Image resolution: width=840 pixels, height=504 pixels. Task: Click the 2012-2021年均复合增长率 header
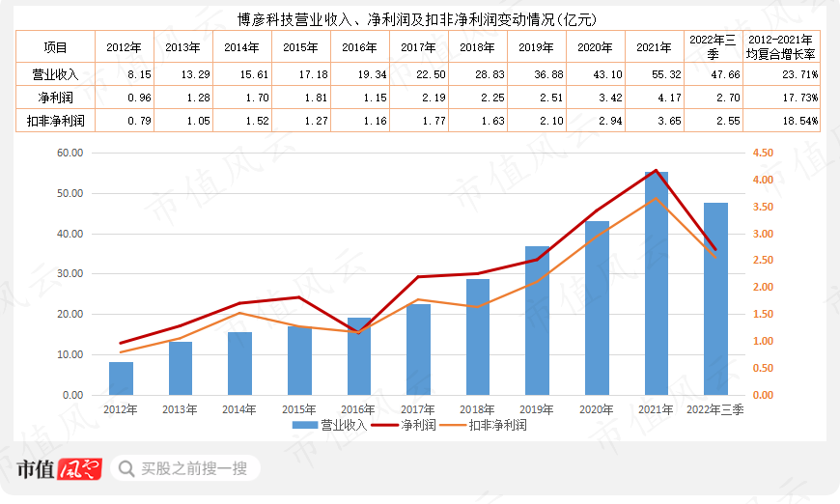click(x=781, y=47)
